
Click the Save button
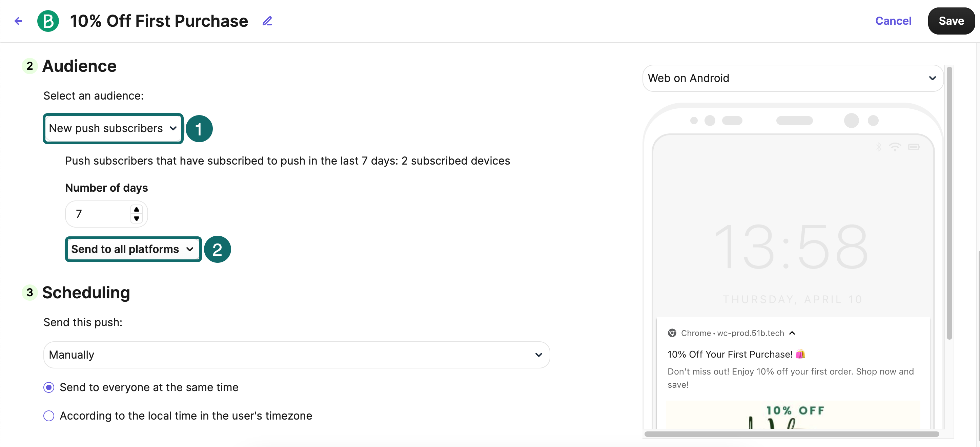[951, 21]
